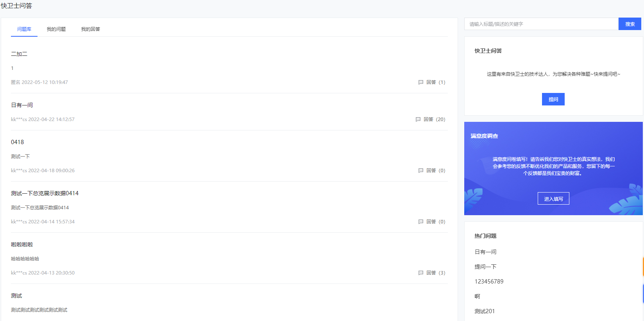Image resolution: width=644 pixels, height=321 pixels.
Task: View 回答 (3) for 啦啦啦啦
Action: (436, 273)
